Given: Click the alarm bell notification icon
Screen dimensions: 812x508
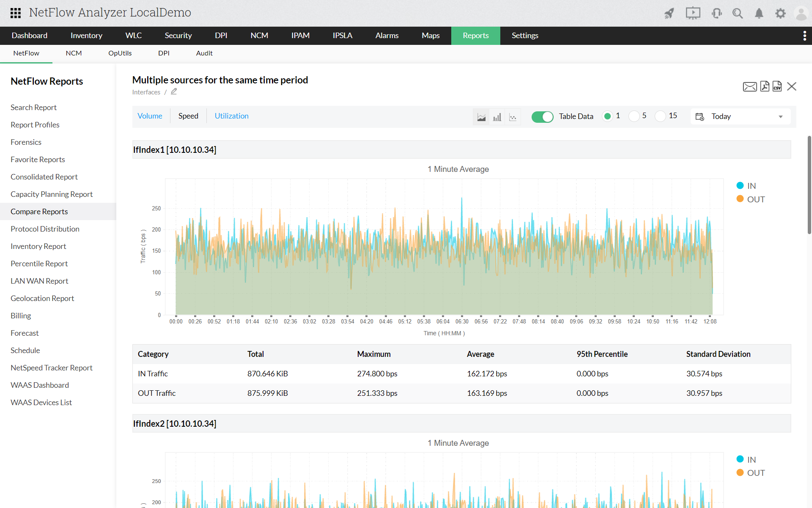Looking at the screenshot, I should pos(759,14).
